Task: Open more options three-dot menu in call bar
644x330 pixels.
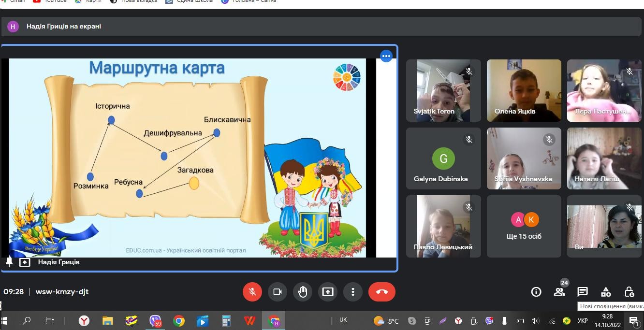Action: (353, 292)
